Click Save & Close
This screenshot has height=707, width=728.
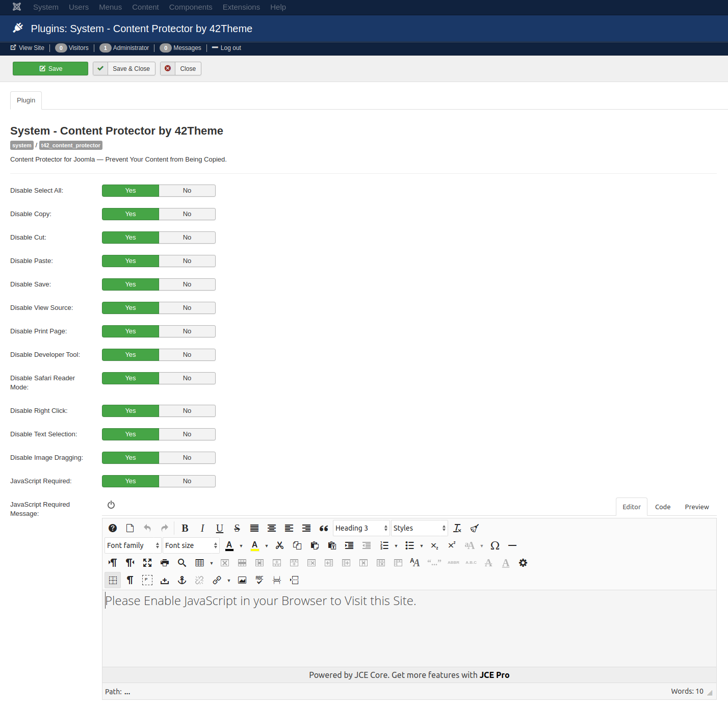coord(124,69)
